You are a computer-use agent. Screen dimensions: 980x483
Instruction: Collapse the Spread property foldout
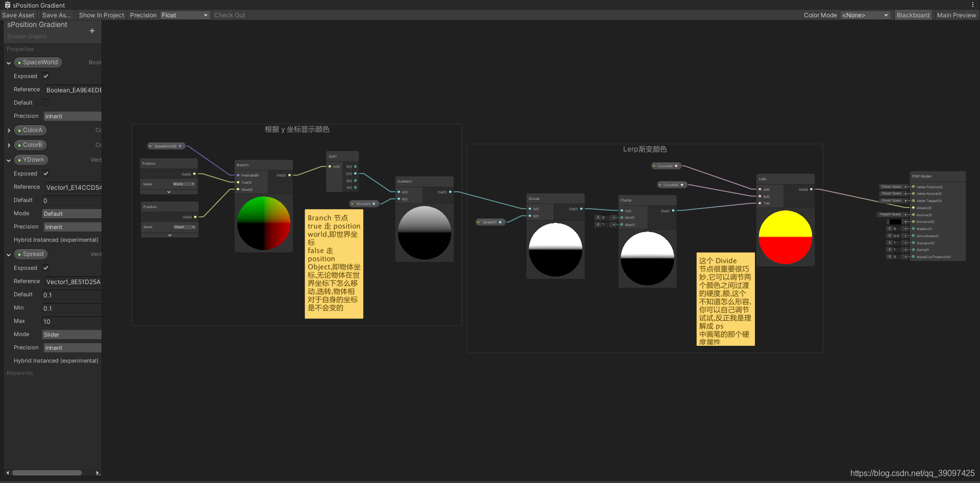click(x=9, y=255)
